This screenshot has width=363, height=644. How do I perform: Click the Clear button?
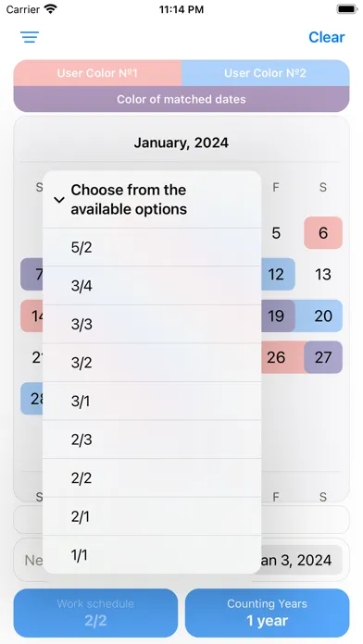[326, 37]
